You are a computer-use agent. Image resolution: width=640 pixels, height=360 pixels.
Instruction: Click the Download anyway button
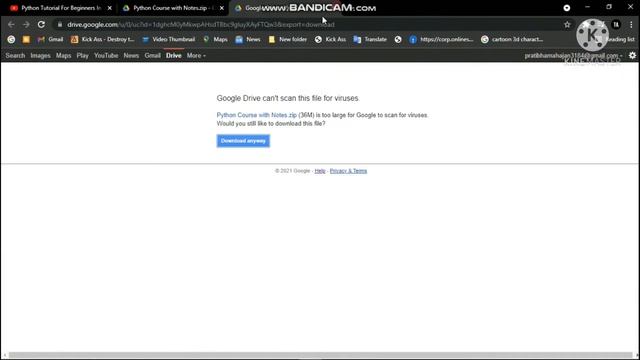tap(243, 141)
